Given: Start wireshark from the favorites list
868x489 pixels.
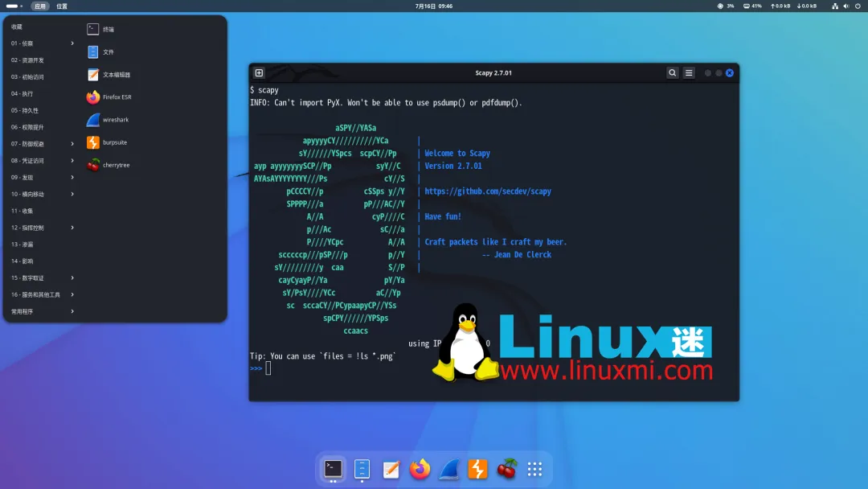Looking at the screenshot, I should click(108, 120).
